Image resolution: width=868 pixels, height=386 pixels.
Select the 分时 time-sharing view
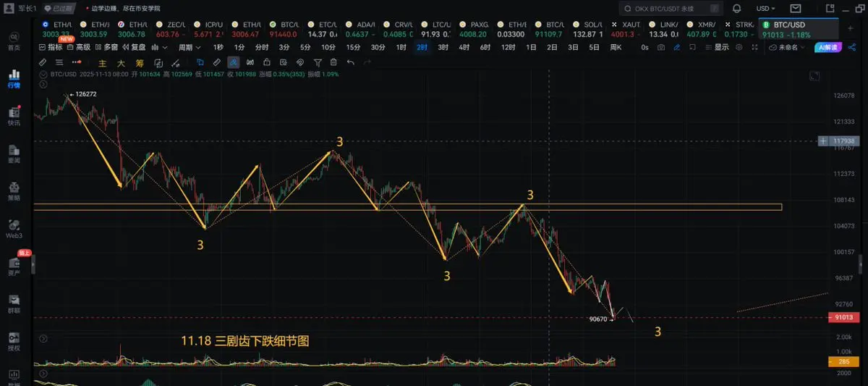(x=261, y=47)
